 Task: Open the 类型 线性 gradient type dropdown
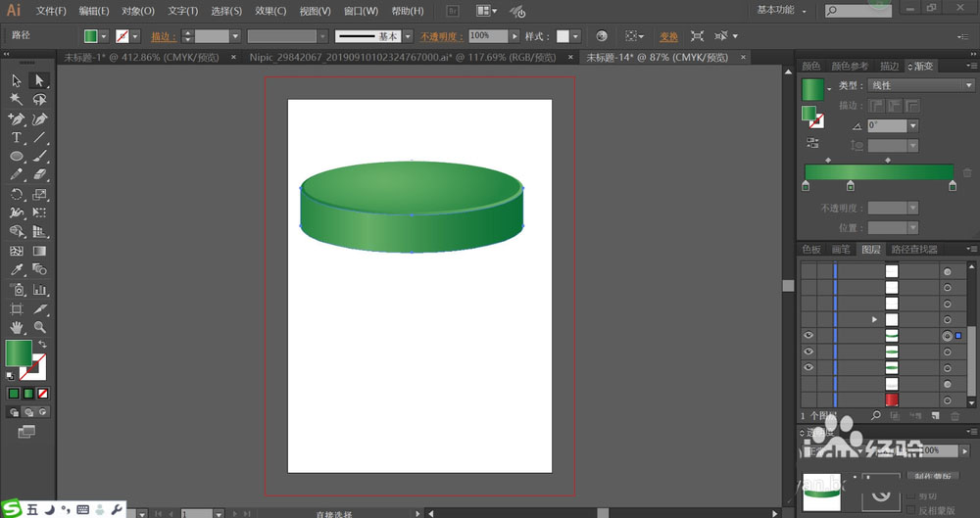[x=920, y=85]
